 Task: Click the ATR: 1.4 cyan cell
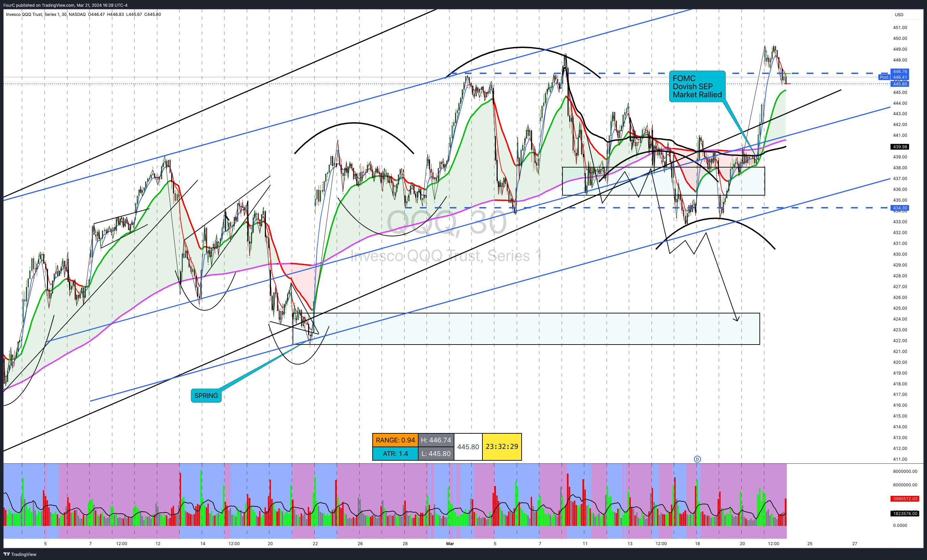(x=395, y=454)
